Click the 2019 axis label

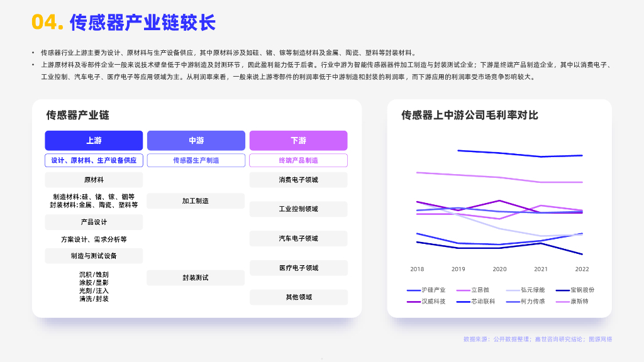[x=458, y=269]
